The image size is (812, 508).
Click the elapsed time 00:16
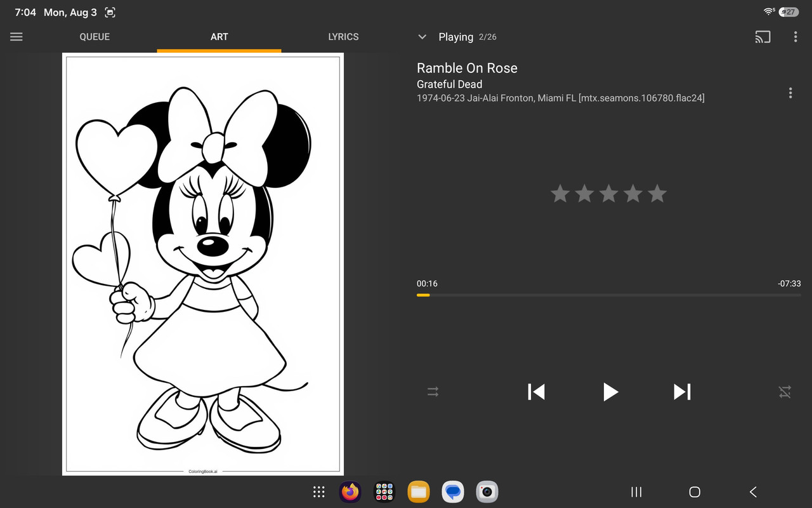click(427, 284)
